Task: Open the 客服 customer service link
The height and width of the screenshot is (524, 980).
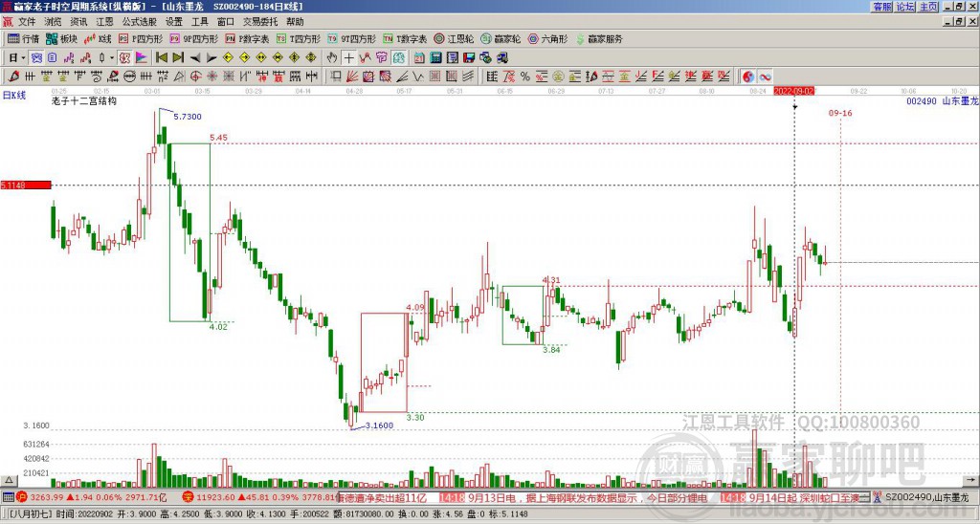Action: (x=881, y=7)
